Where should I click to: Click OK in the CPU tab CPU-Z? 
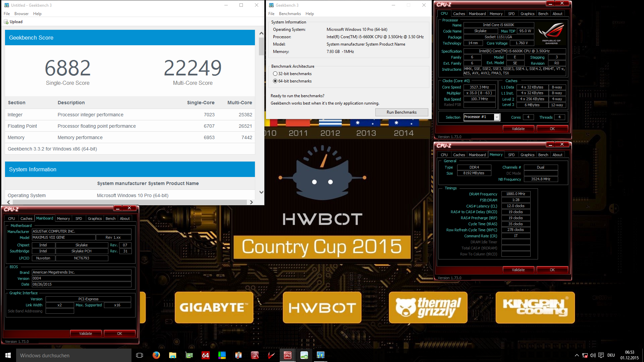[x=552, y=129]
